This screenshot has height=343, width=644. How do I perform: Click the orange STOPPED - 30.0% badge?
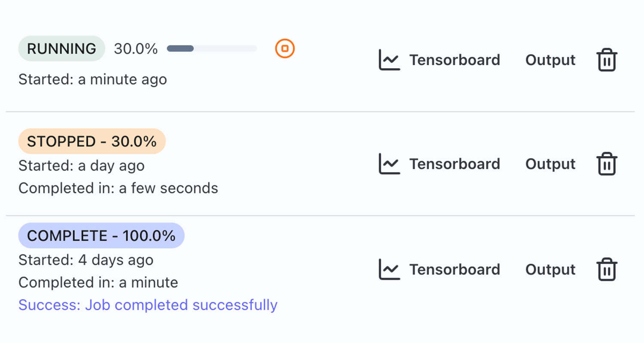[x=92, y=141]
